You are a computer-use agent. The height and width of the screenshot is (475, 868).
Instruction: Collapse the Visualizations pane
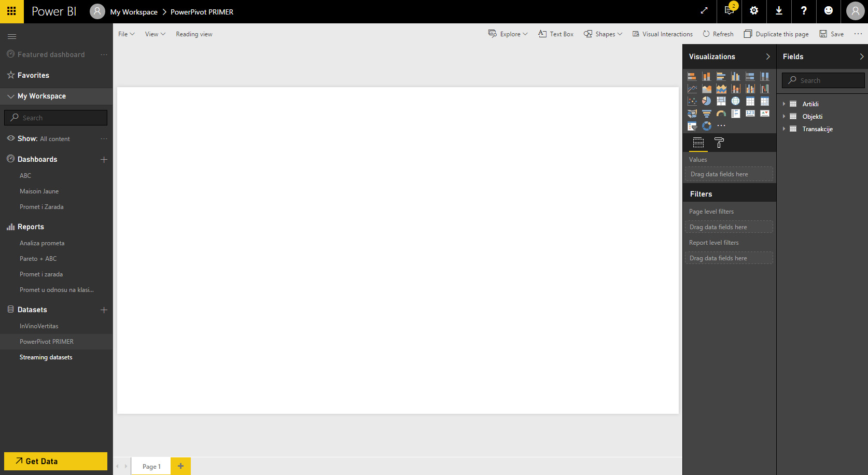coord(768,57)
